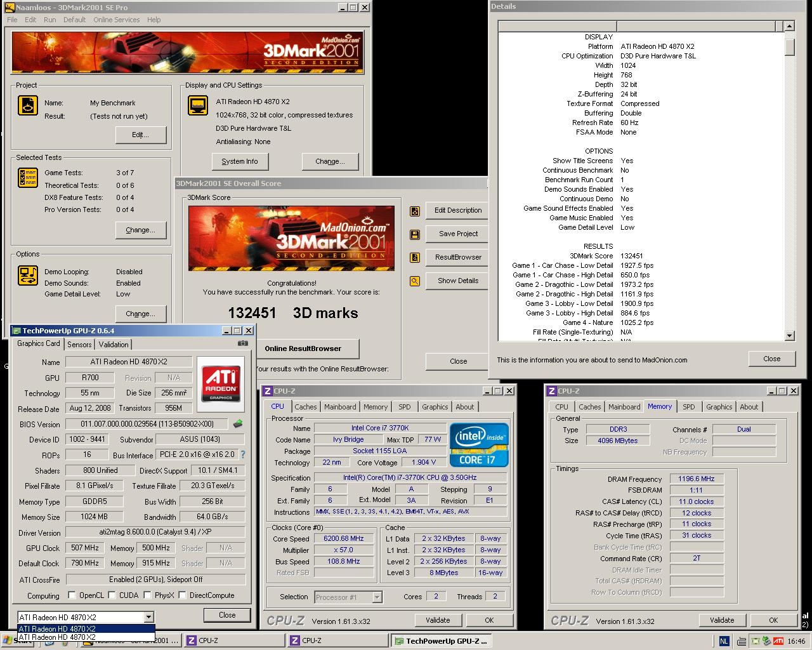812x650 pixels.
Task: Click the icon beside Edit Description
Action: pos(415,211)
